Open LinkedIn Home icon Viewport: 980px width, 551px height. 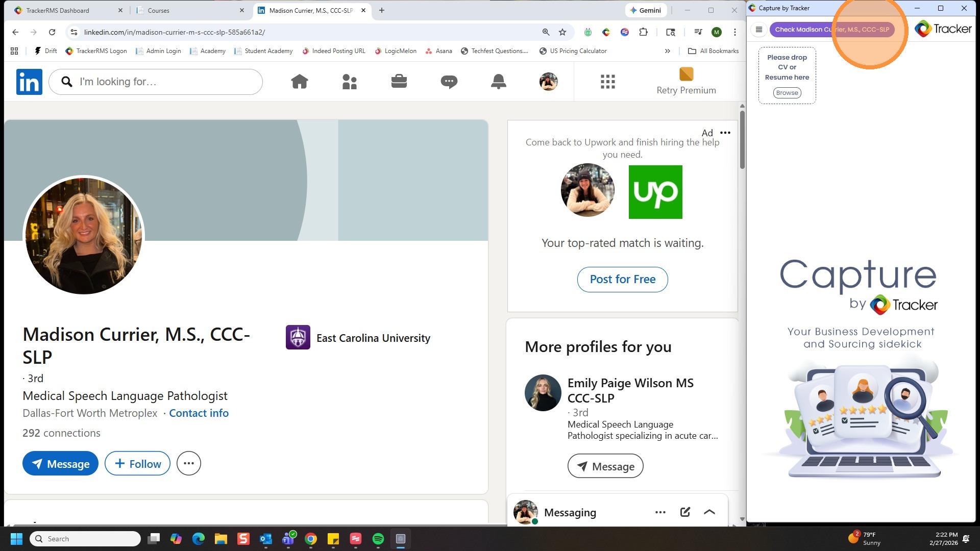(x=299, y=82)
